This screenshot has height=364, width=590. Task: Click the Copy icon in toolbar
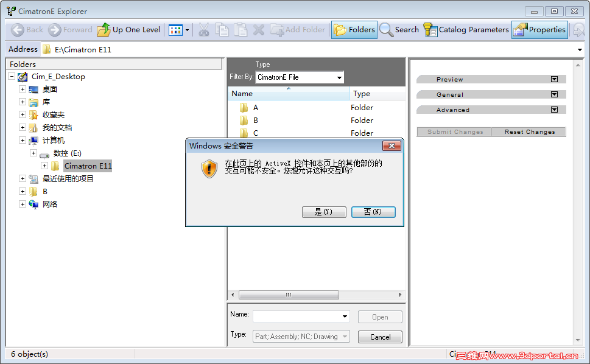[x=222, y=30]
